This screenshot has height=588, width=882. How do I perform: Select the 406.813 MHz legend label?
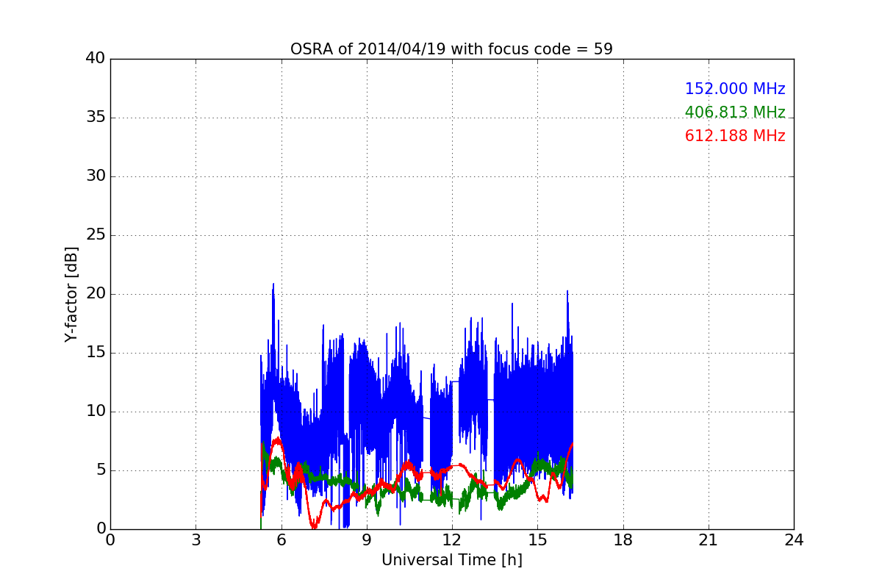[x=735, y=112]
